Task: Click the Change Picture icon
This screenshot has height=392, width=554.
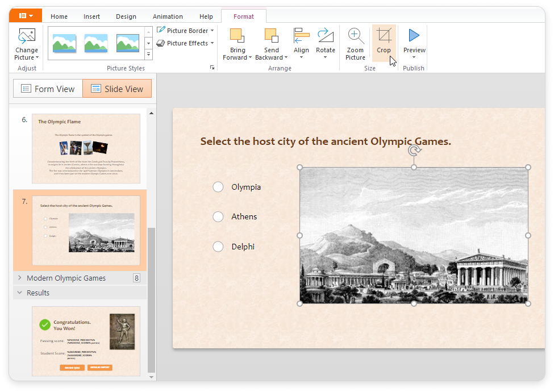Action: 27,36
